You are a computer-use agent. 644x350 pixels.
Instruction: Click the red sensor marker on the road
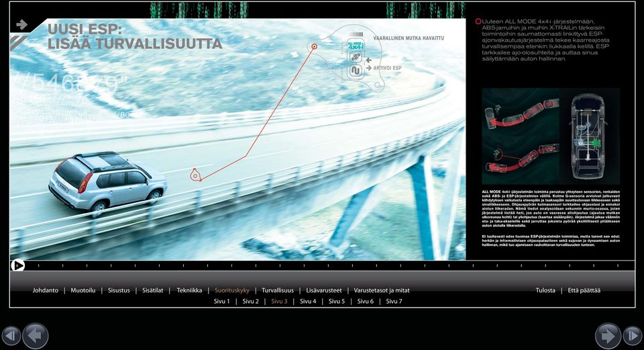coord(195,175)
